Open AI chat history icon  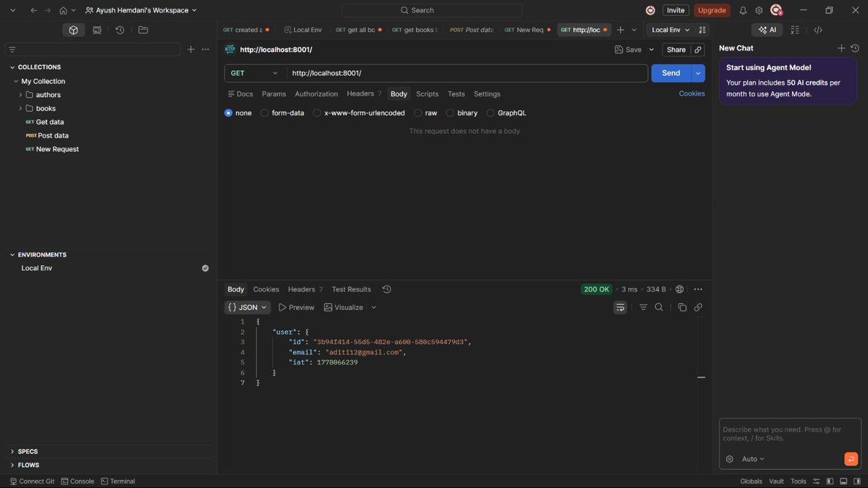855,48
